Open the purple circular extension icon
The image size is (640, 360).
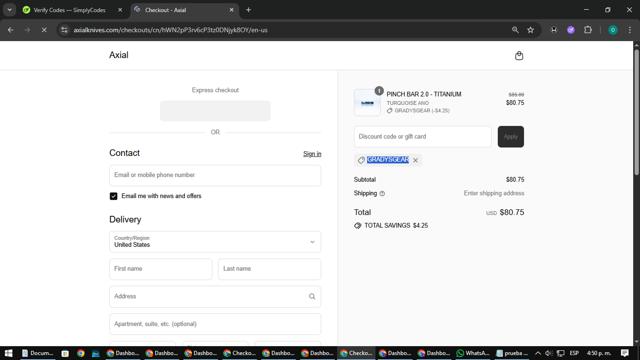571,30
